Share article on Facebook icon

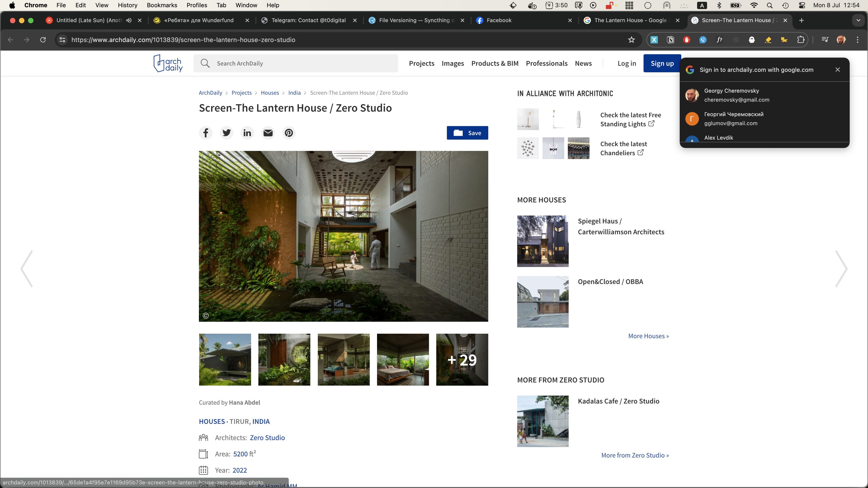tap(205, 133)
